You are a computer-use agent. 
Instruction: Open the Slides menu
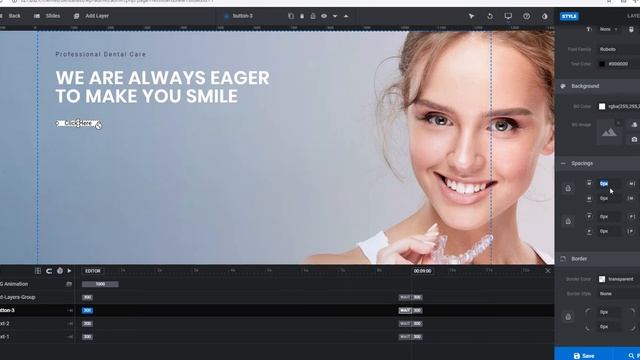point(47,16)
